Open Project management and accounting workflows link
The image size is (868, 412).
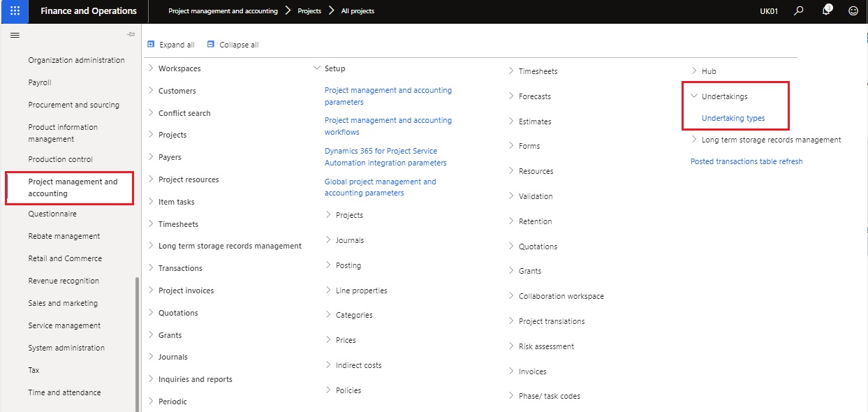(388, 126)
